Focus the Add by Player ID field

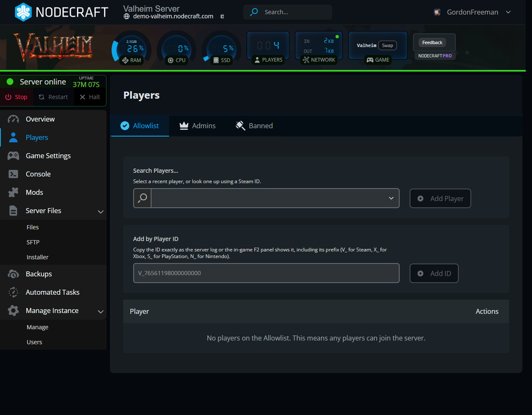point(267,273)
